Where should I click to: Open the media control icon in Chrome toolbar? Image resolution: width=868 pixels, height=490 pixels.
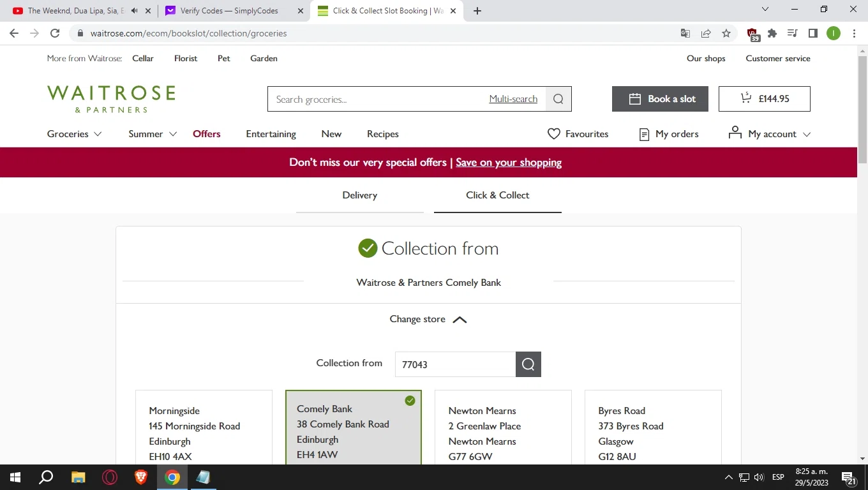[x=792, y=33]
